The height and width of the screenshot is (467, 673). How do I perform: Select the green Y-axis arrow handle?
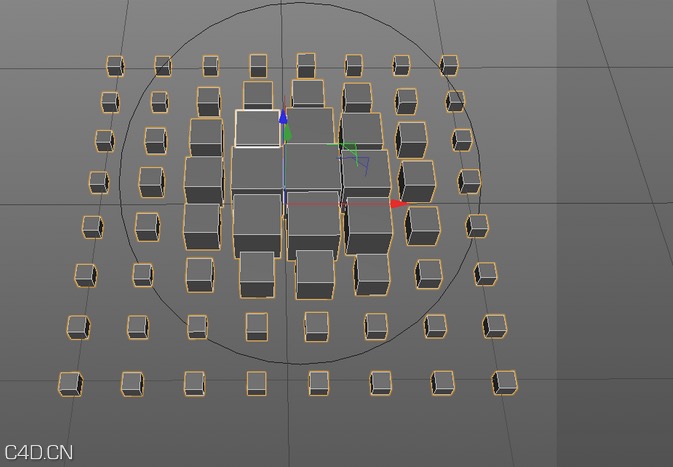[287, 133]
